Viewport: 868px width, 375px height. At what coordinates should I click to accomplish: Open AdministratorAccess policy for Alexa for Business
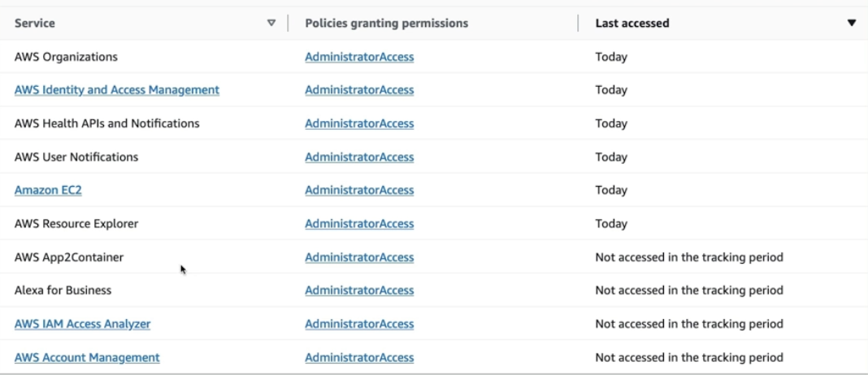point(359,291)
